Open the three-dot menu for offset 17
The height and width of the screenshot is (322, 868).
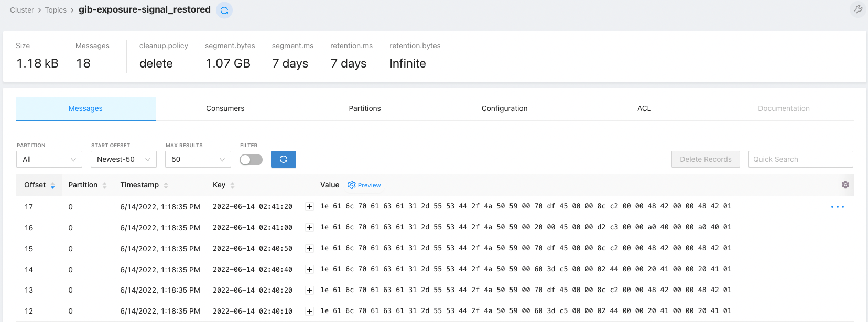(838, 207)
